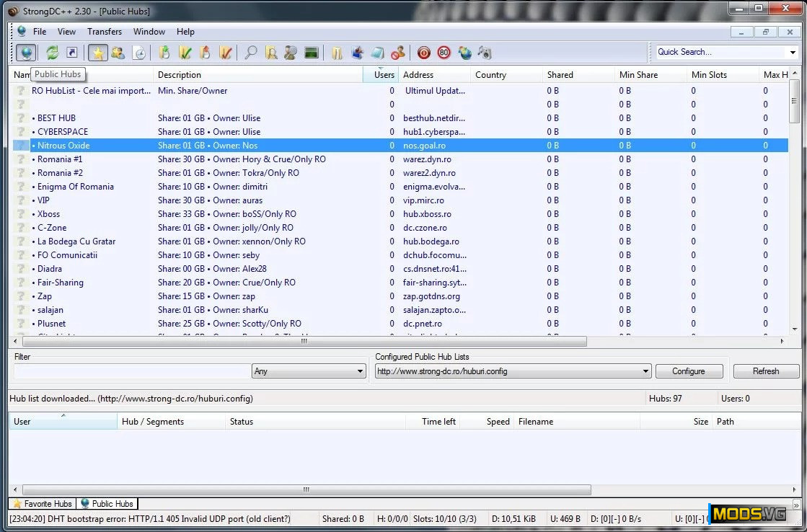Switch to the Favorite Hubs bottom tab

tap(43, 504)
